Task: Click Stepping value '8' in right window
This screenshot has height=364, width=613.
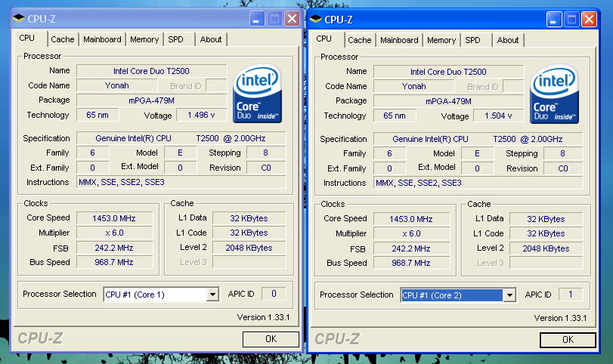Action: (563, 154)
